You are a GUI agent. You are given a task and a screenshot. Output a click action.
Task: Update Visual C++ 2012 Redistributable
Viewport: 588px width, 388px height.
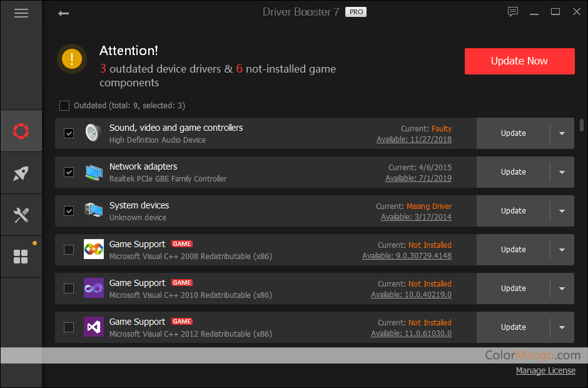pos(513,327)
